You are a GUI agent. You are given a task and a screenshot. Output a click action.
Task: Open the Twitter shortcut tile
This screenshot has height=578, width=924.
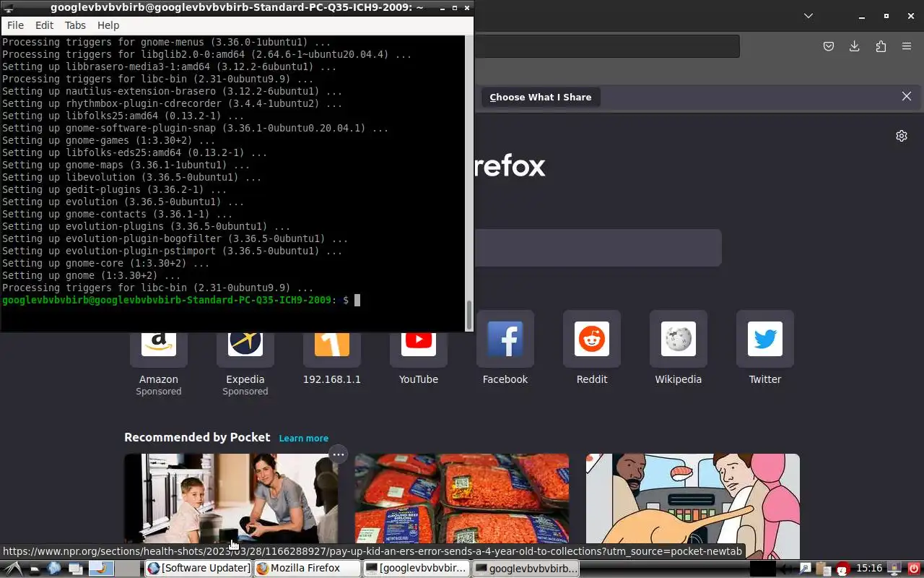pyautogui.click(x=765, y=340)
